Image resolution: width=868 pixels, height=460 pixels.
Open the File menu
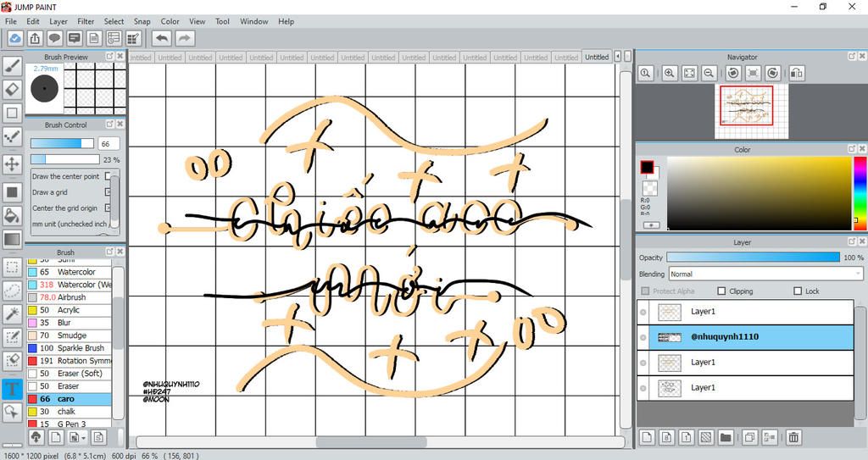pos(10,21)
